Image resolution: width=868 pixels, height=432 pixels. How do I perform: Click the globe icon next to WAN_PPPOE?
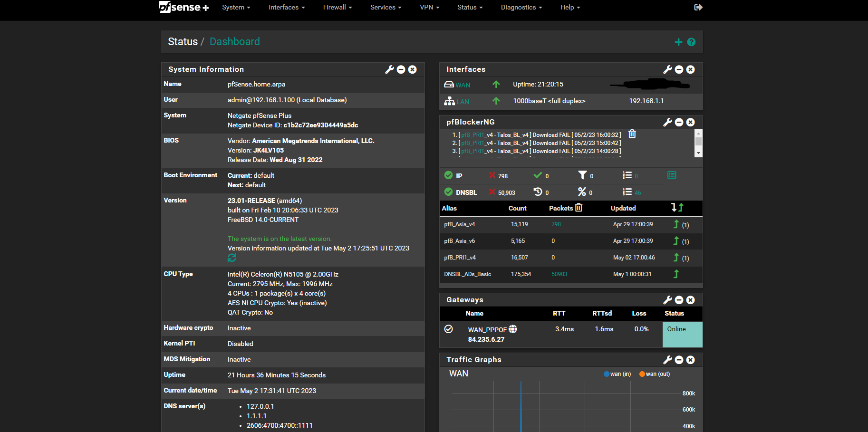(x=513, y=329)
